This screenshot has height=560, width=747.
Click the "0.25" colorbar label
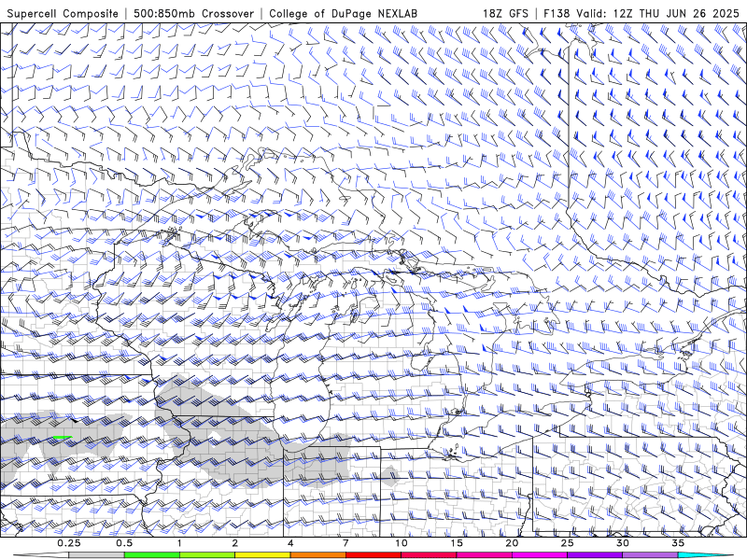click(69, 543)
